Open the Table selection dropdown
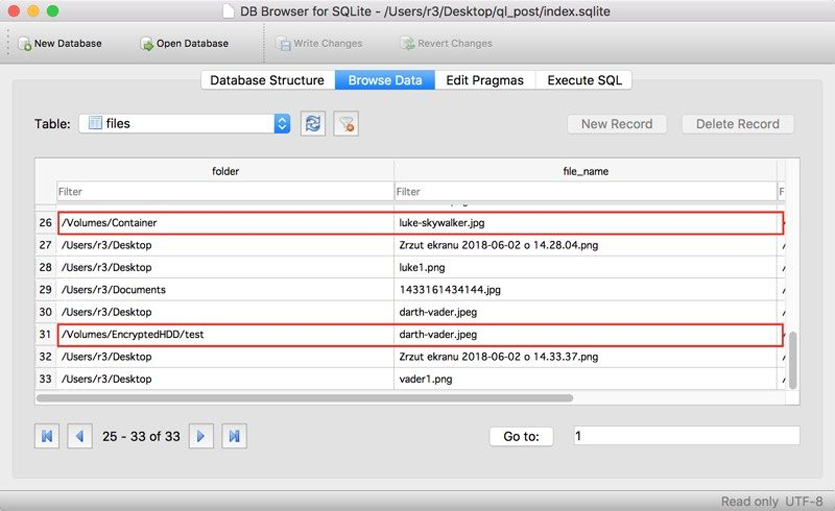The width and height of the screenshot is (835, 511). click(x=185, y=124)
